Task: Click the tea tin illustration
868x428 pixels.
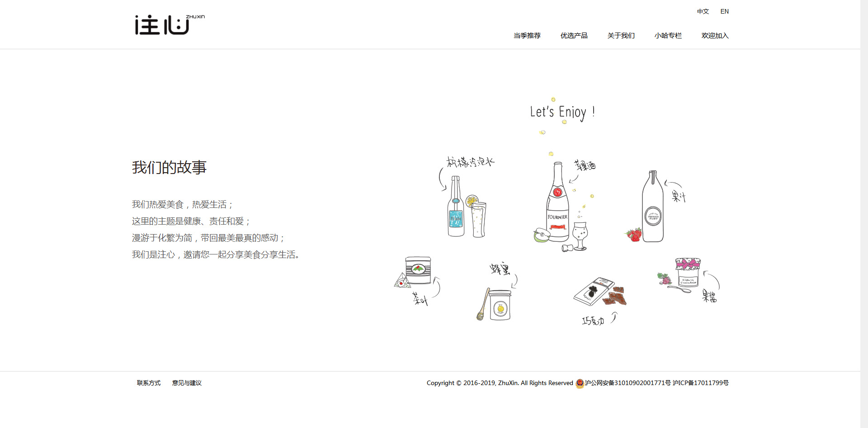Action: [x=417, y=271]
